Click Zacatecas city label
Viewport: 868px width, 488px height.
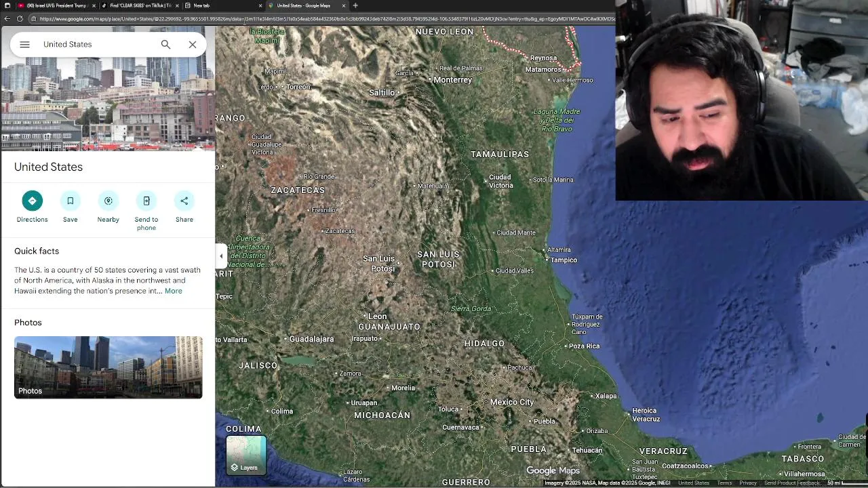[x=340, y=231]
